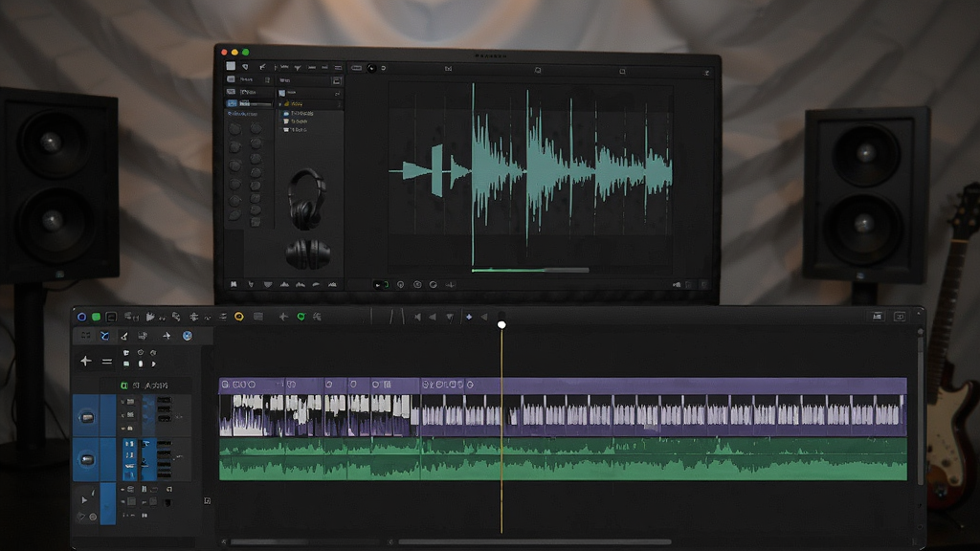Click the round black icon in the upper window toolbar

[371, 68]
